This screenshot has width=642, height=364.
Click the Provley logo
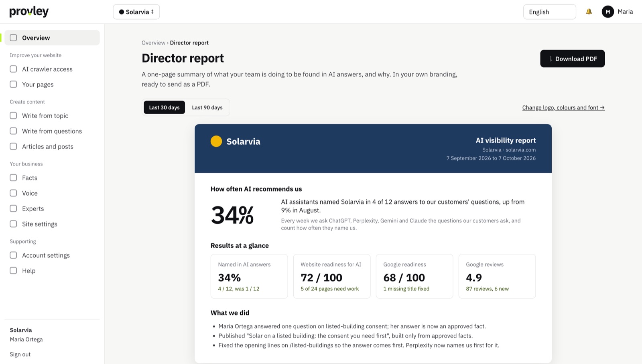click(29, 12)
